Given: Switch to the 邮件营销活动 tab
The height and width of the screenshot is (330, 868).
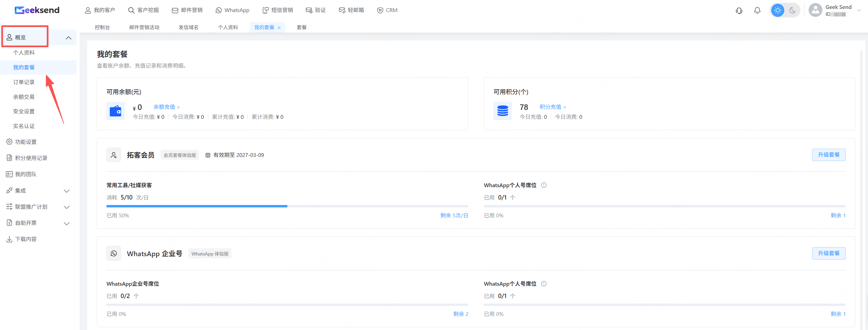Looking at the screenshot, I should 144,27.
